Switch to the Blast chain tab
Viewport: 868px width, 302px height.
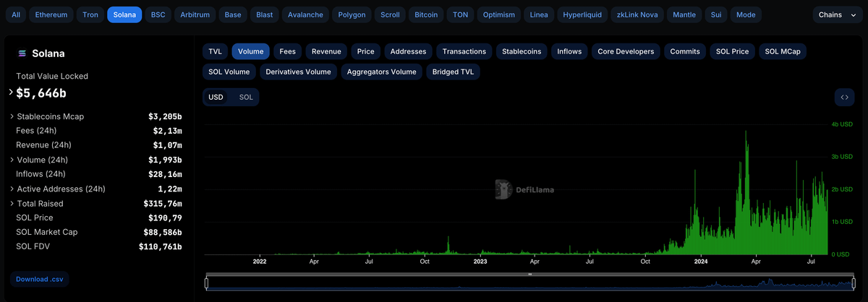264,14
